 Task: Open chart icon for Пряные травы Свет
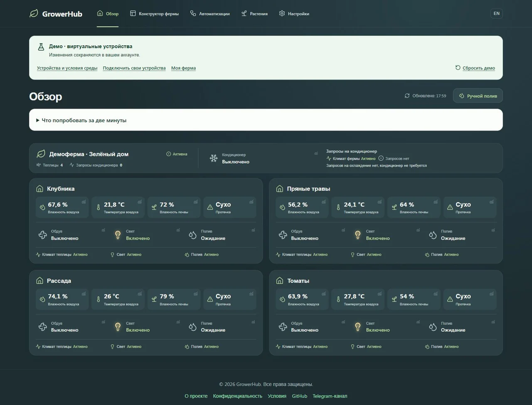418,230
